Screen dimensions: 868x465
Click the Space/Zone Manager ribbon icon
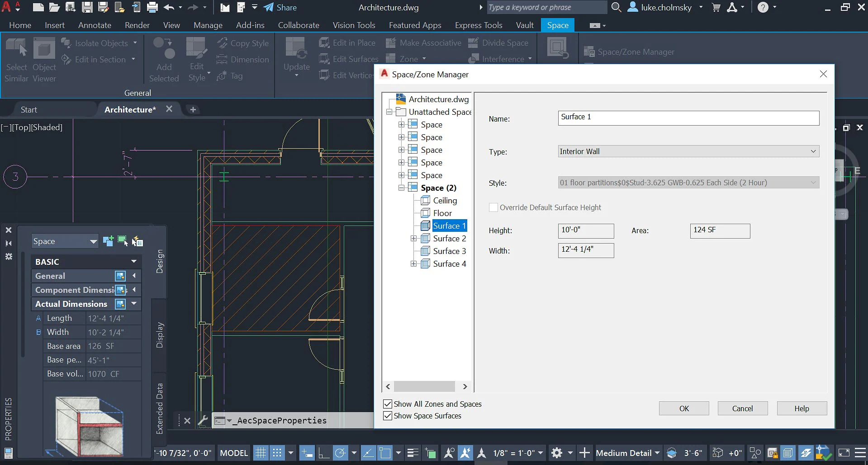pos(589,52)
